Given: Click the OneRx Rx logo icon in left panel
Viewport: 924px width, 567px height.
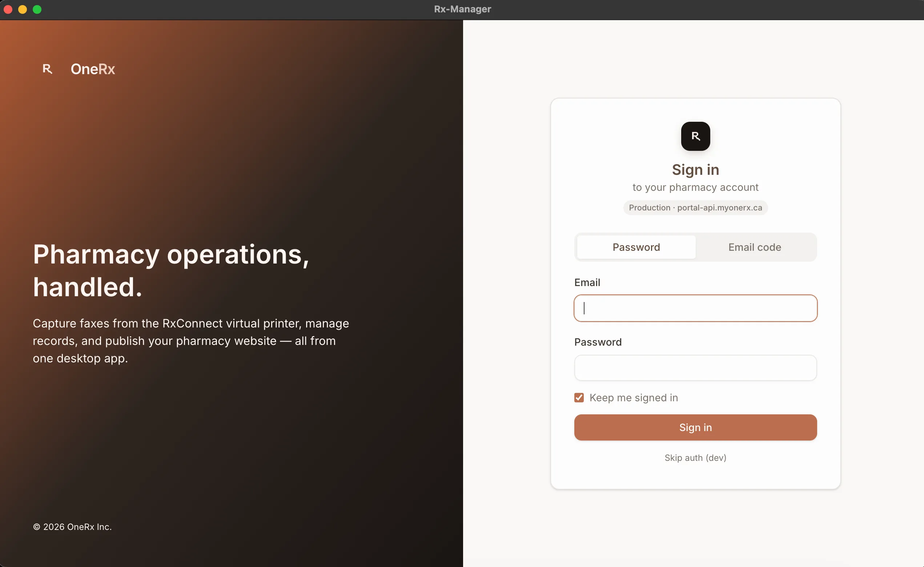Looking at the screenshot, I should pyautogui.click(x=47, y=69).
